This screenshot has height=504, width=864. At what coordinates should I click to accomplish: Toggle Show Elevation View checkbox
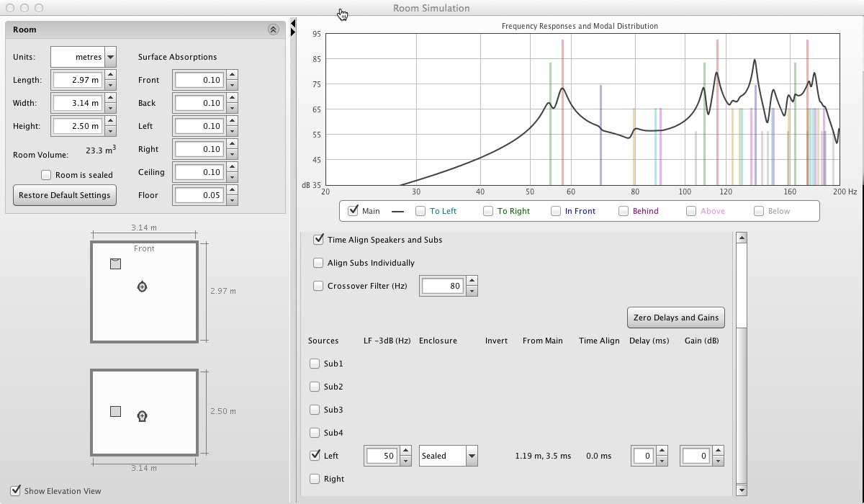tap(16, 491)
